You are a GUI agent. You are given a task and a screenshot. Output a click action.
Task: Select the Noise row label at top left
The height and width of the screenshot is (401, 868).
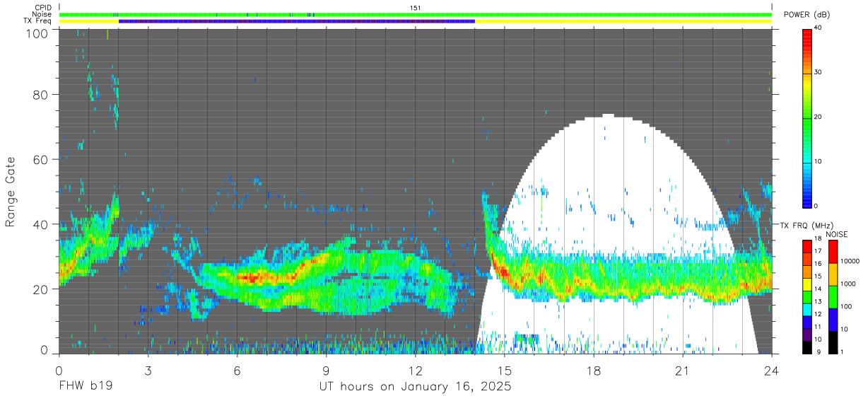[42, 14]
